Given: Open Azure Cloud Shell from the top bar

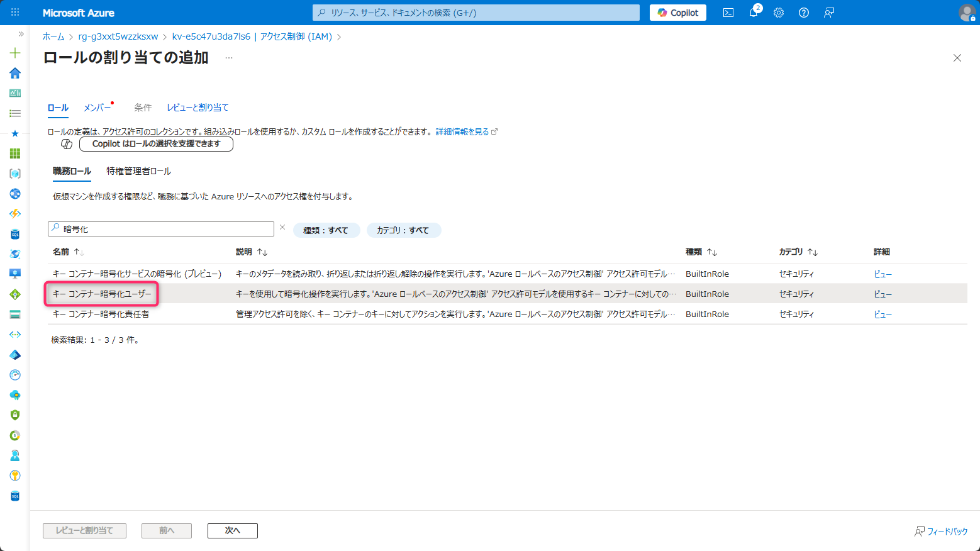Looking at the screenshot, I should (x=728, y=12).
